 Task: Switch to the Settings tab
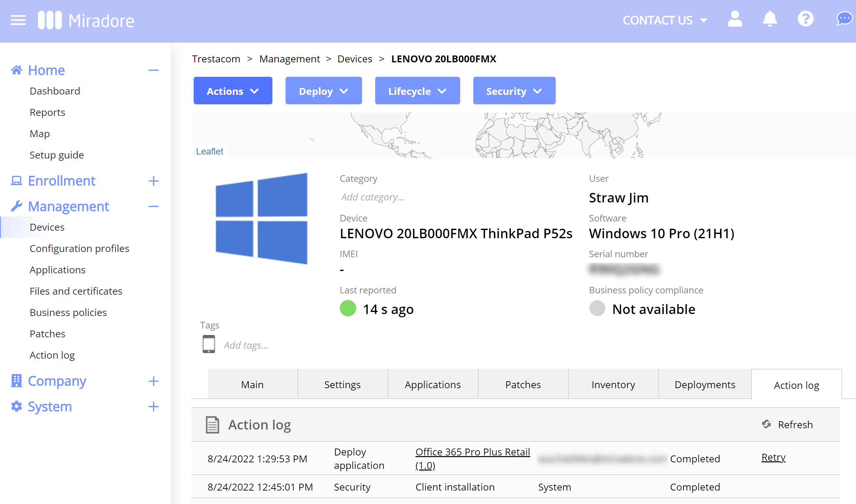(342, 384)
